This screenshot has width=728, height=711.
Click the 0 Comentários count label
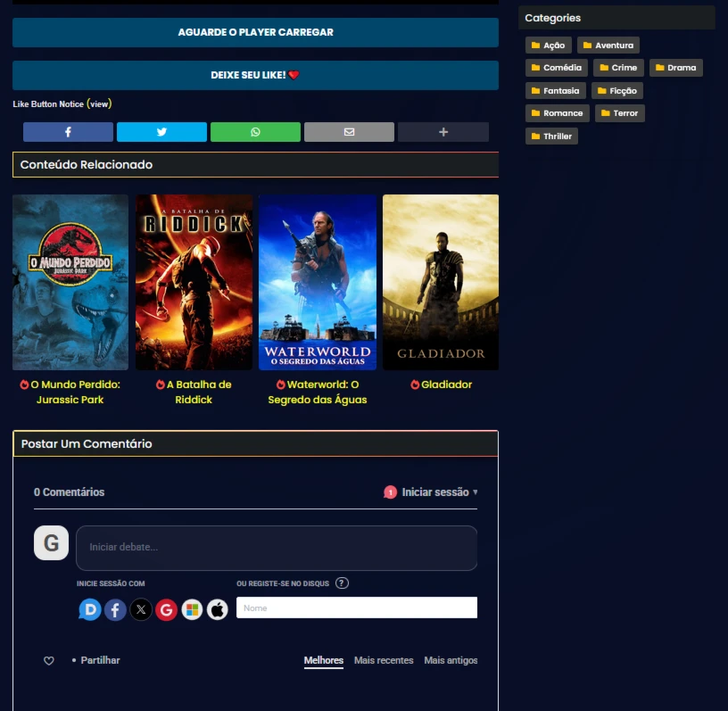70,492
